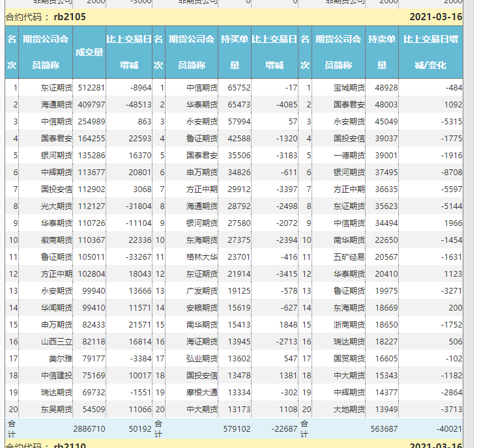Select the 山西三立 company cell
Screen dimensions: 479x448
[x=56, y=341]
